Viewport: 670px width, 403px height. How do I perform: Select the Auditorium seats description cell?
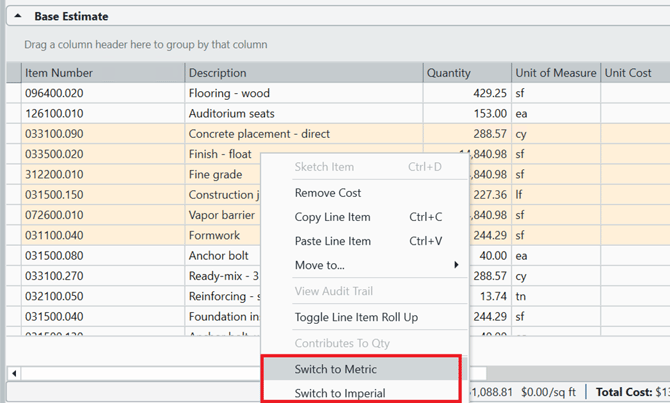coord(231,114)
